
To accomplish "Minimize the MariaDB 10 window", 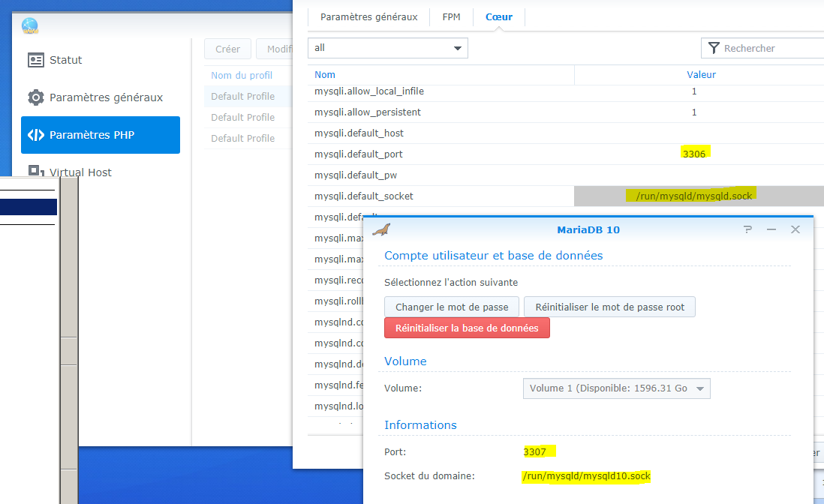I will click(x=771, y=229).
